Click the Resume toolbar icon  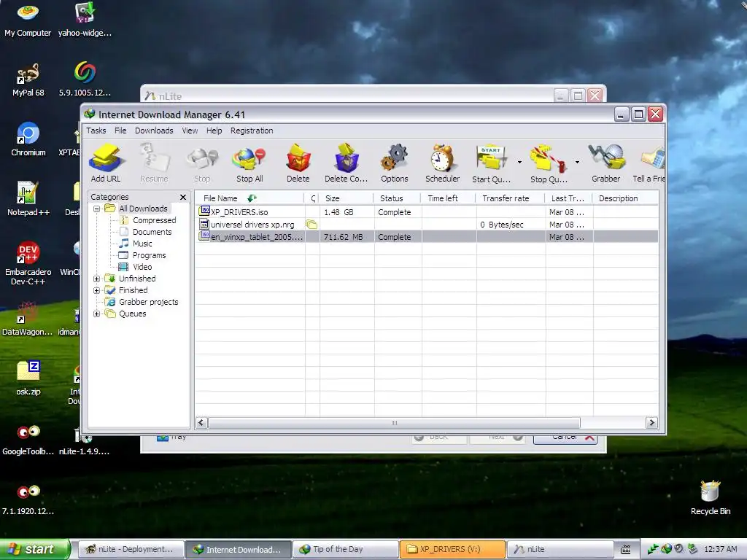(x=154, y=163)
